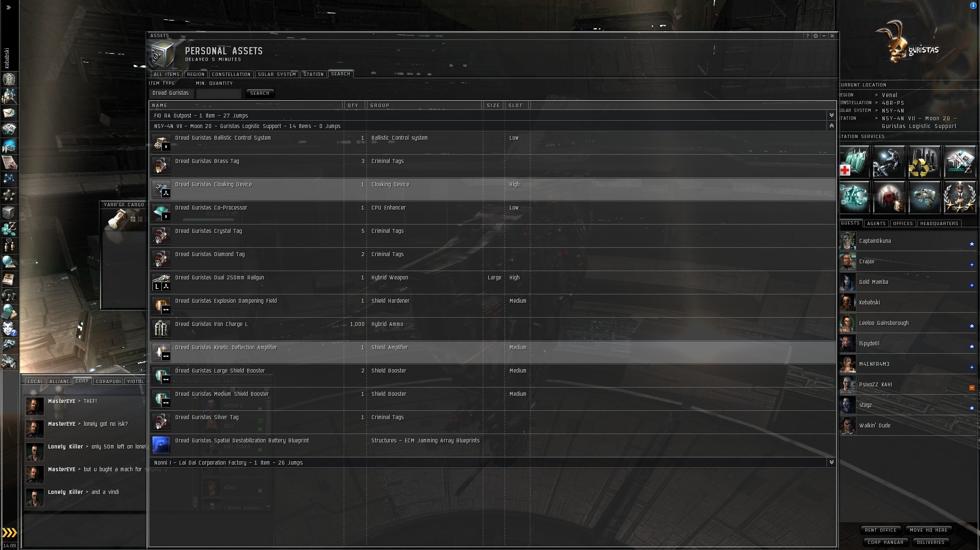Select guest Leeloo Gainsborough in the Guests list
Viewport: 980px width, 550px height.
[907, 323]
